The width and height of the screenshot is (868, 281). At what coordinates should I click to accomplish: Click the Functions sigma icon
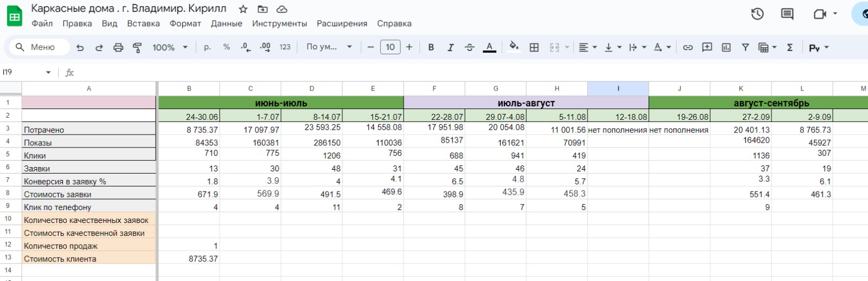790,47
